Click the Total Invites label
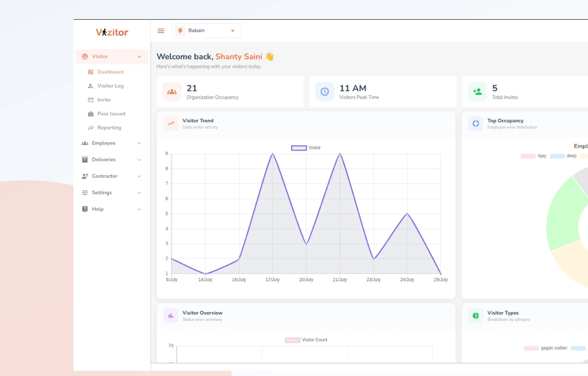This screenshot has height=376, width=588. point(505,97)
